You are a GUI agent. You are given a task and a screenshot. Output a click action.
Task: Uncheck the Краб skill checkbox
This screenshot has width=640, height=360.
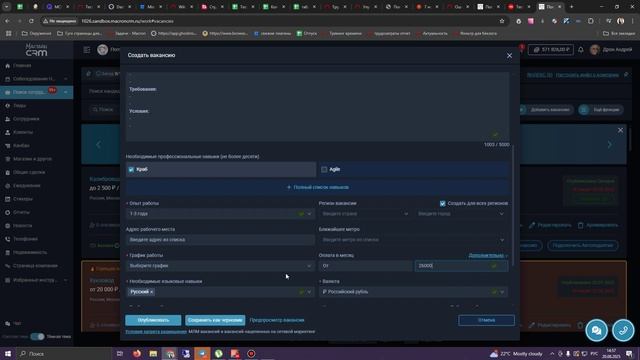coord(131,169)
